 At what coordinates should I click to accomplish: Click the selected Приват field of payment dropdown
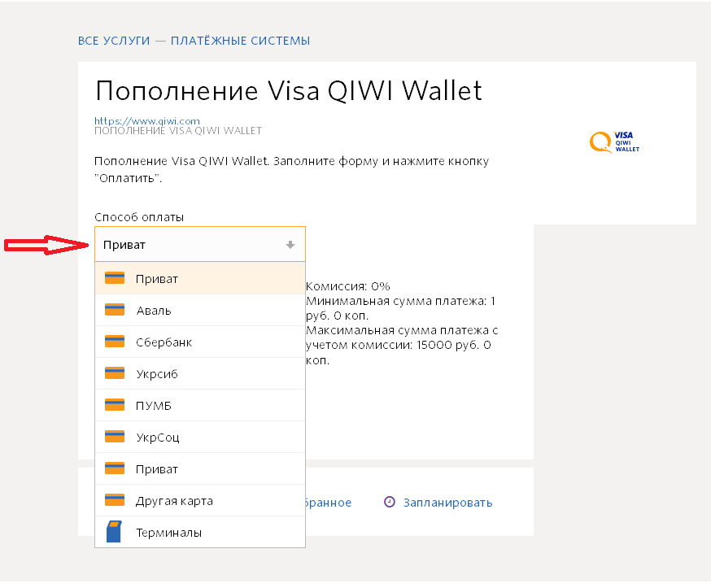click(191, 245)
